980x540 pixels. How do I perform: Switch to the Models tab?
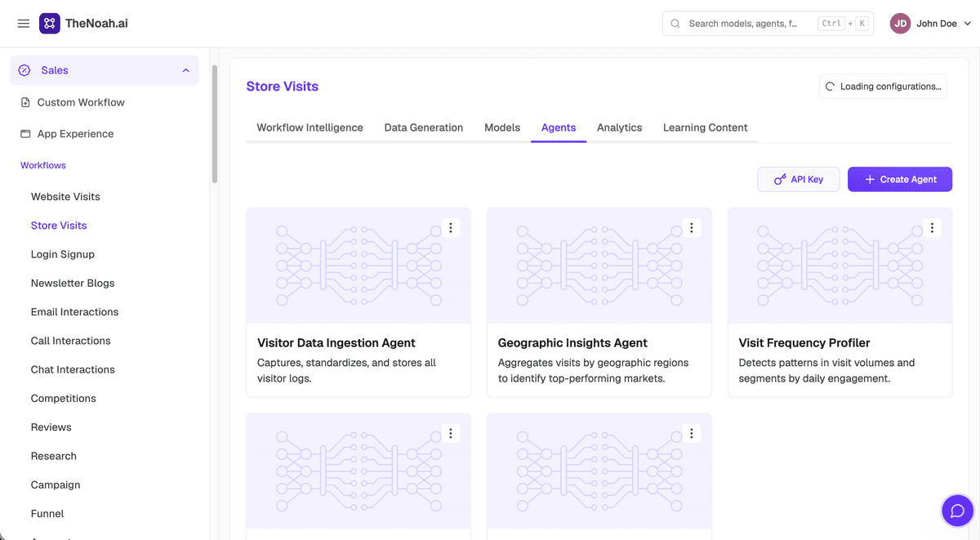pyautogui.click(x=502, y=127)
